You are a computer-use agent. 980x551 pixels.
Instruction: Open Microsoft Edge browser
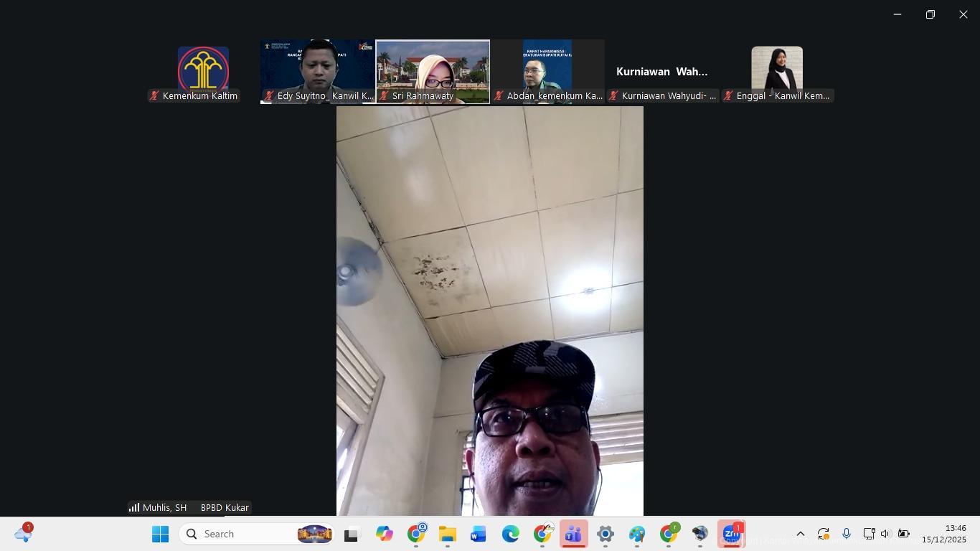click(x=510, y=534)
